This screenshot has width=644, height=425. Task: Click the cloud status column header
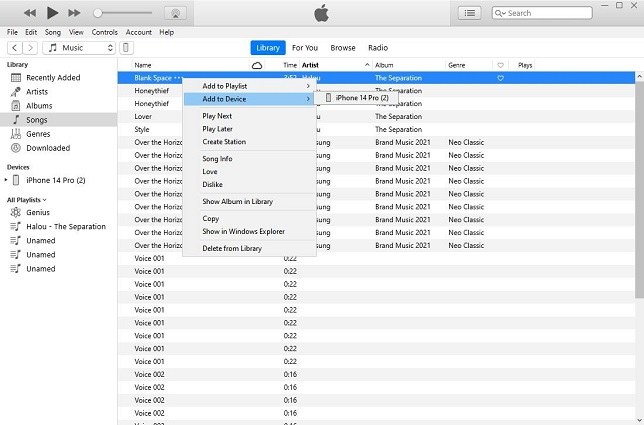[x=257, y=65]
